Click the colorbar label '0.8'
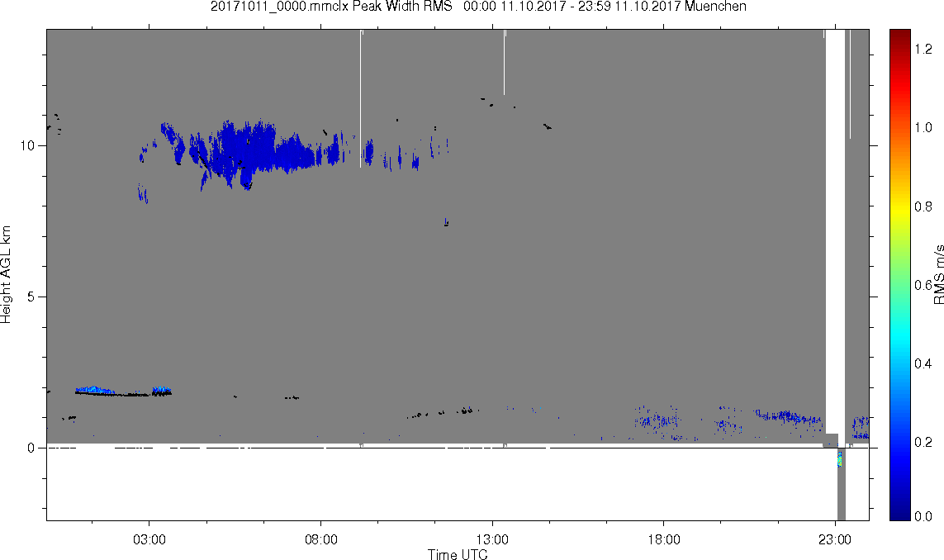 coord(923,206)
